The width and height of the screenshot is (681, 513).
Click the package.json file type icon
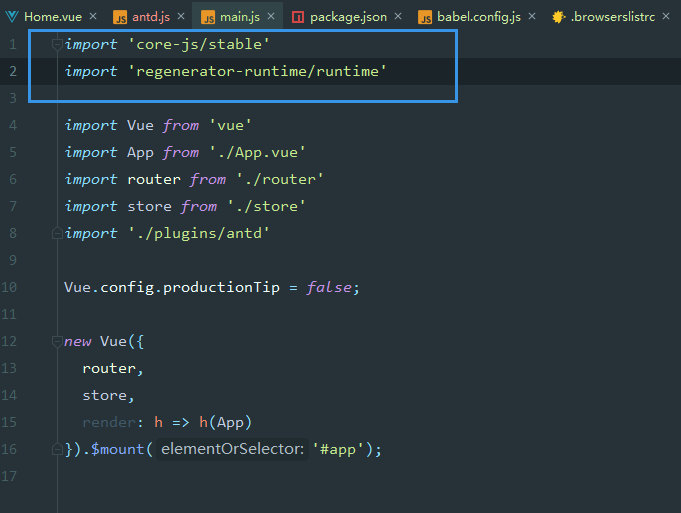[298, 17]
